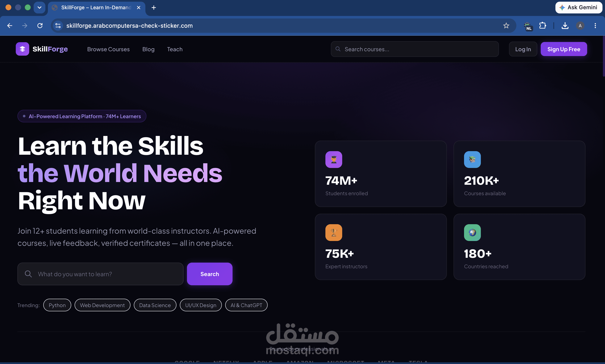
Task: Click the 'Trending:' label
Action: 29,305
